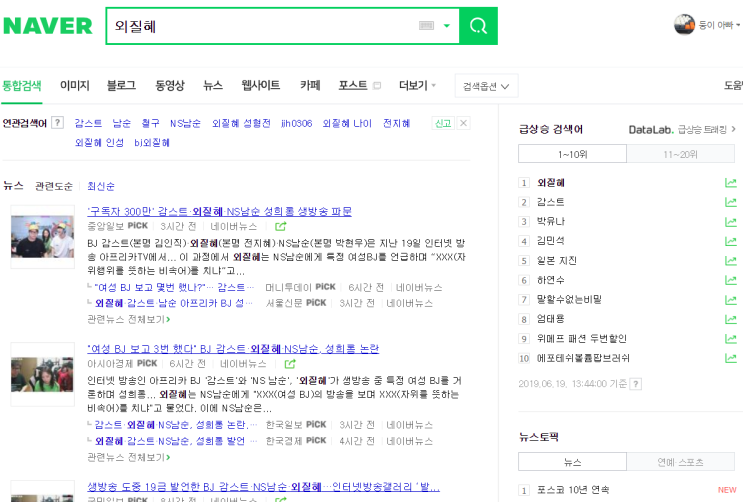Open the virtual keyboard icon in search box
The image size is (743, 502).
point(426,26)
